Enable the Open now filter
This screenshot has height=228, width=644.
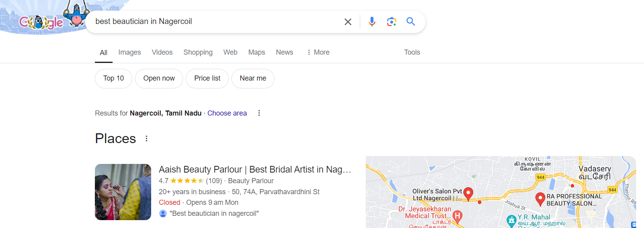[x=159, y=78]
